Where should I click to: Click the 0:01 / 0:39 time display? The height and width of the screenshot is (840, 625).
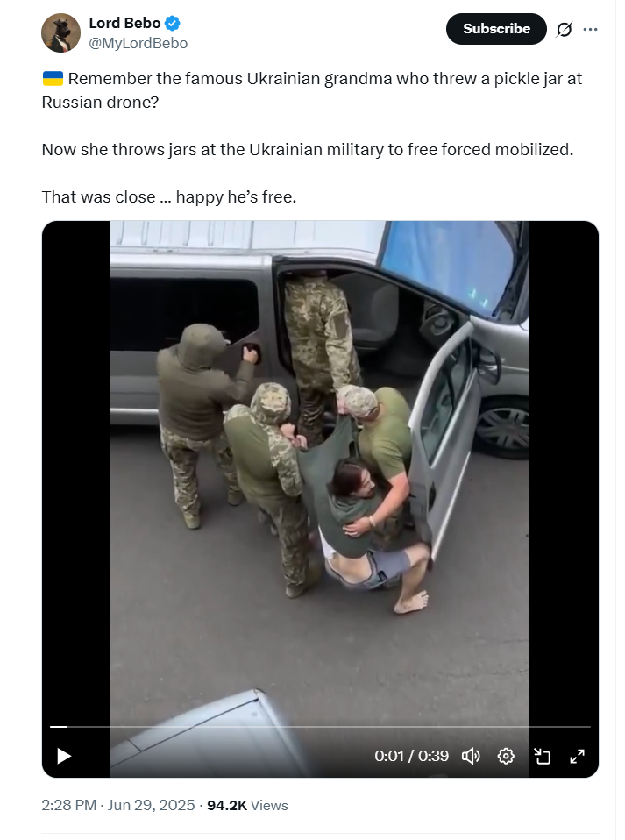pyautogui.click(x=411, y=756)
